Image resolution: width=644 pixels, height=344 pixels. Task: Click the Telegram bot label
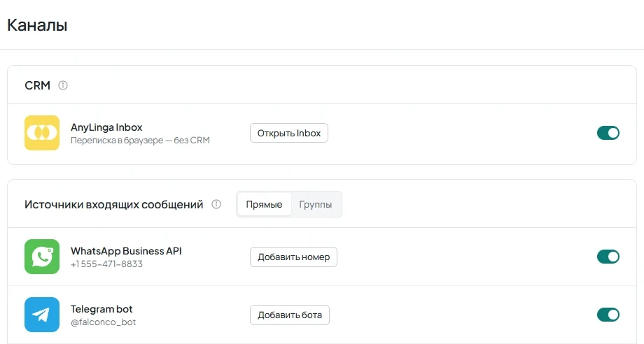(101, 309)
